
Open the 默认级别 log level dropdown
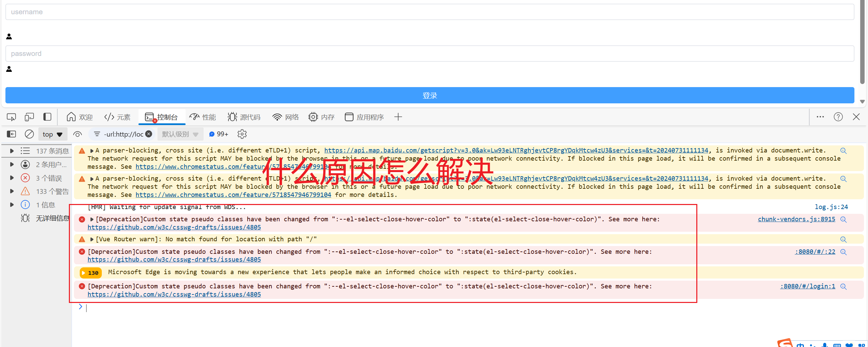(180, 134)
